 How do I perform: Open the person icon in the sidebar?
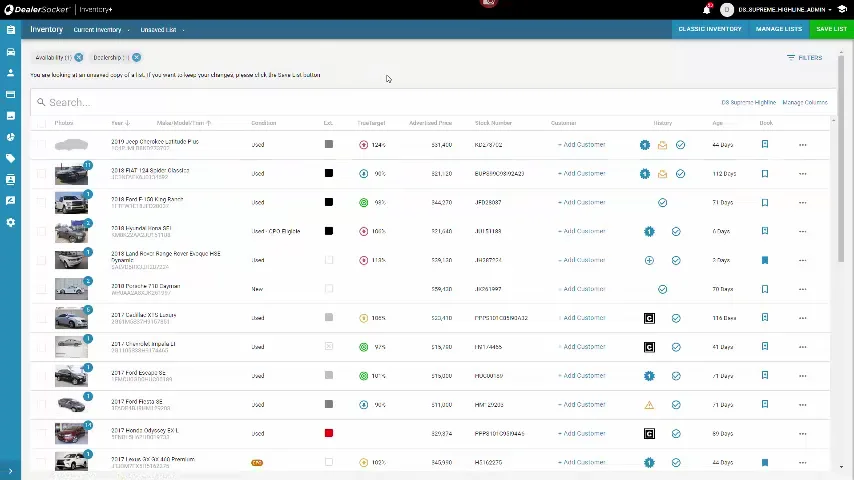click(10, 73)
